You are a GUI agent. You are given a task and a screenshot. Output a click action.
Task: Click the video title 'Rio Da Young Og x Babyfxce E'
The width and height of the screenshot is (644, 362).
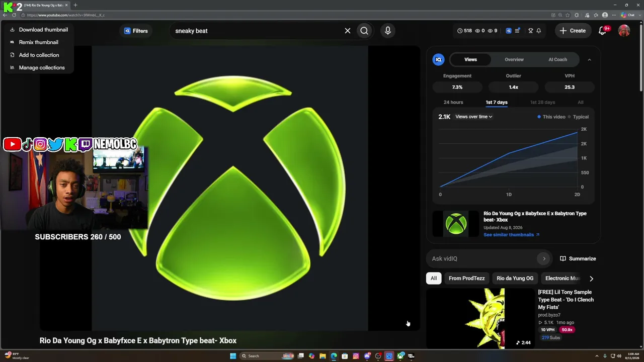[x=138, y=340]
